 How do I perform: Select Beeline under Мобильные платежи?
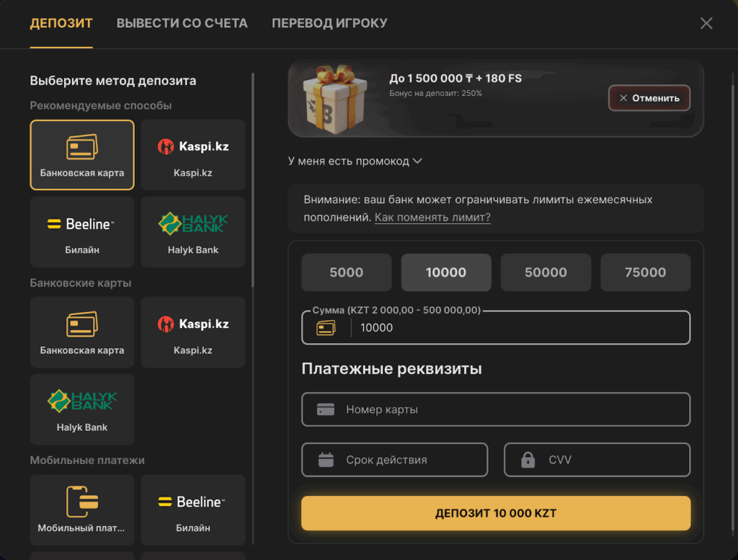(192, 510)
